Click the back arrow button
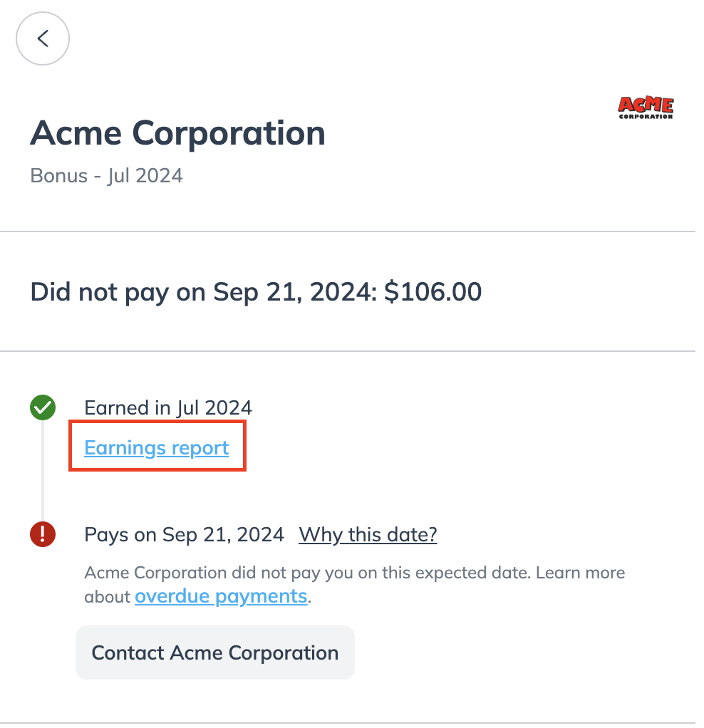The height and width of the screenshot is (728, 704). click(43, 38)
